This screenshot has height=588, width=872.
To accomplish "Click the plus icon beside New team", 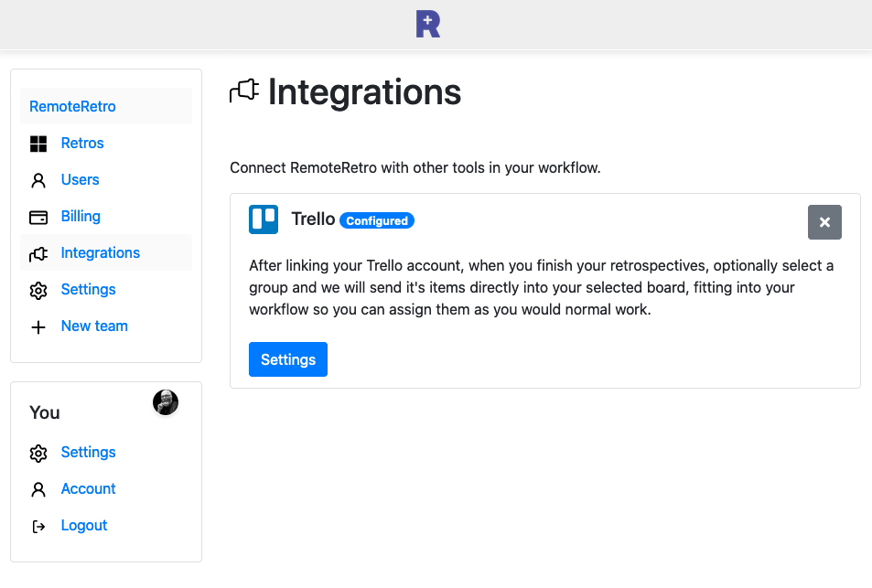I will point(38,327).
